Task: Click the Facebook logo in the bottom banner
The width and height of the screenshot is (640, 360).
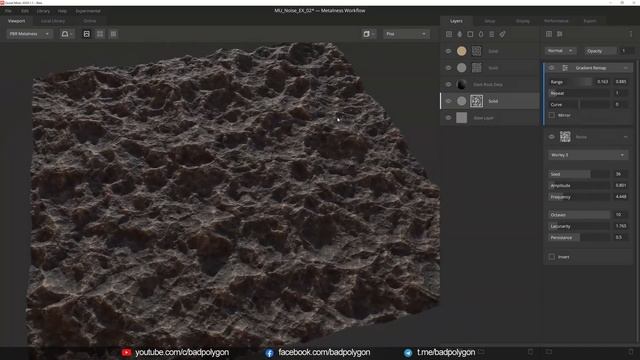Action: (x=269, y=353)
